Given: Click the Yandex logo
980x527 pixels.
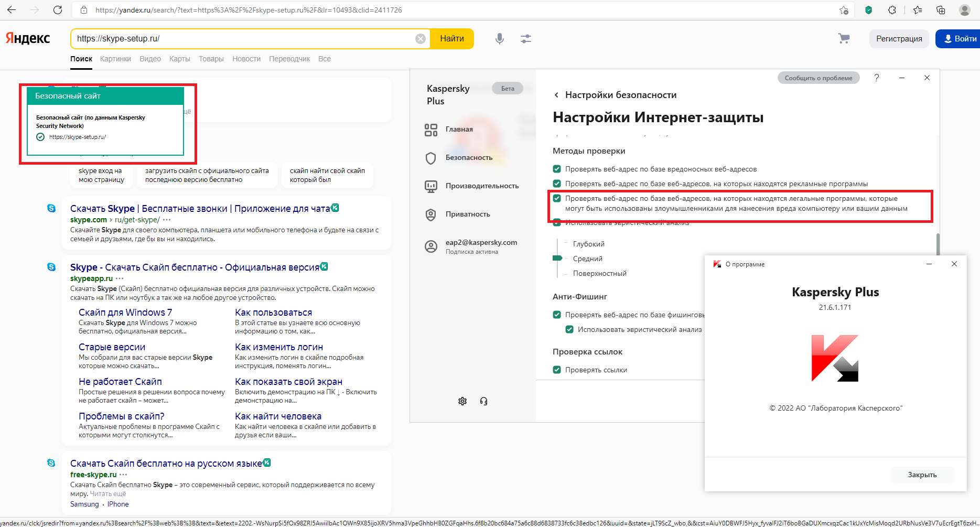Looking at the screenshot, I should point(28,38).
